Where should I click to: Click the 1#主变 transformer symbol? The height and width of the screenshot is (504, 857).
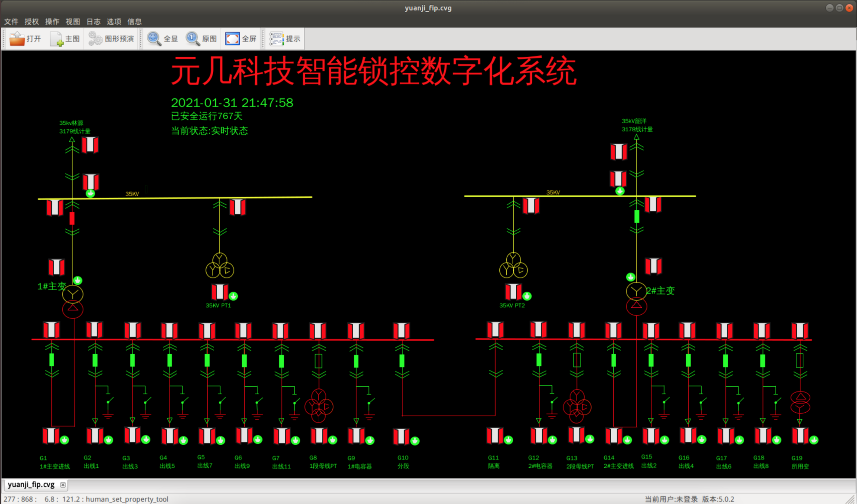(x=73, y=302)
